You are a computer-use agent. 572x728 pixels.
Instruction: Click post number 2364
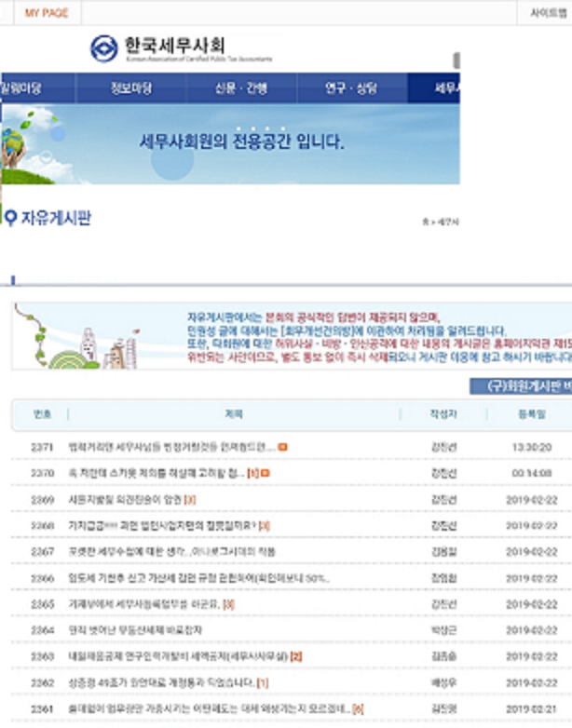(x=42, y=630)
